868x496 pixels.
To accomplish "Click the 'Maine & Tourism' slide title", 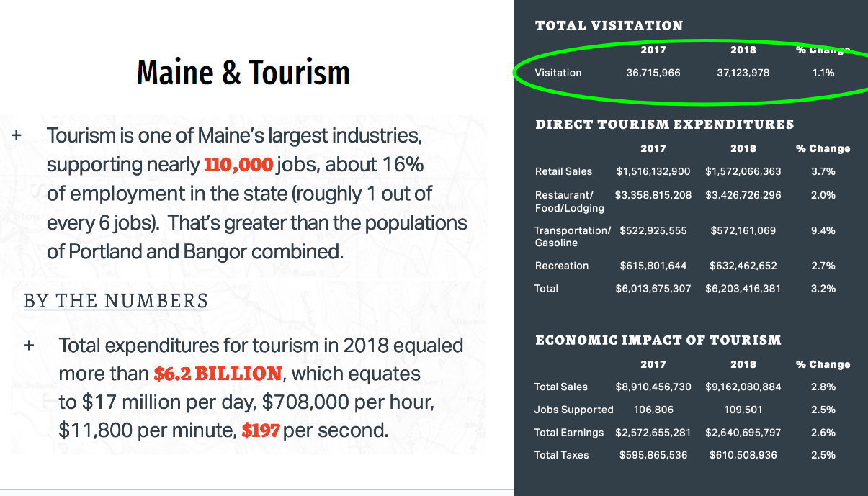I will coord(243,73).
